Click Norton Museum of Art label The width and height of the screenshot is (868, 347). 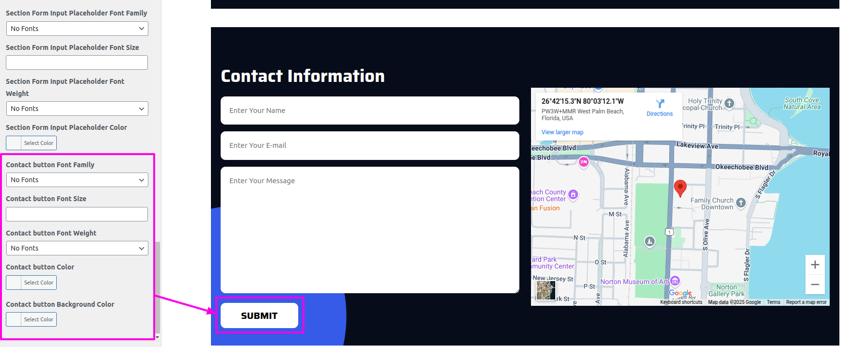634,282
